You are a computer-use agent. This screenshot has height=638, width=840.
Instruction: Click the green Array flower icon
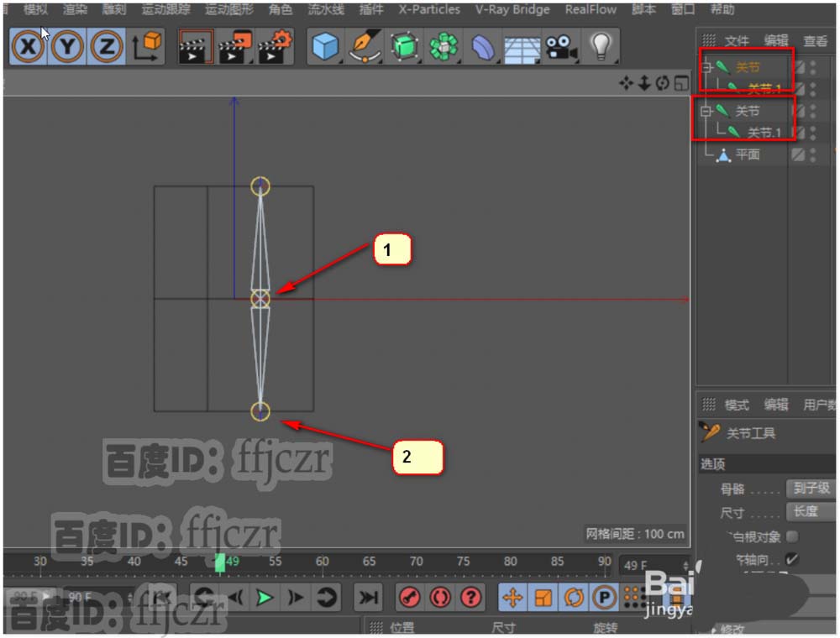444,46
